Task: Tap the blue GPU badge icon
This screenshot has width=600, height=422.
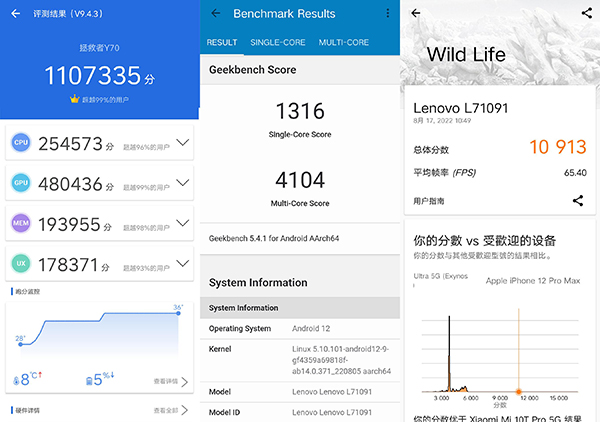Action: coord(20,184)
